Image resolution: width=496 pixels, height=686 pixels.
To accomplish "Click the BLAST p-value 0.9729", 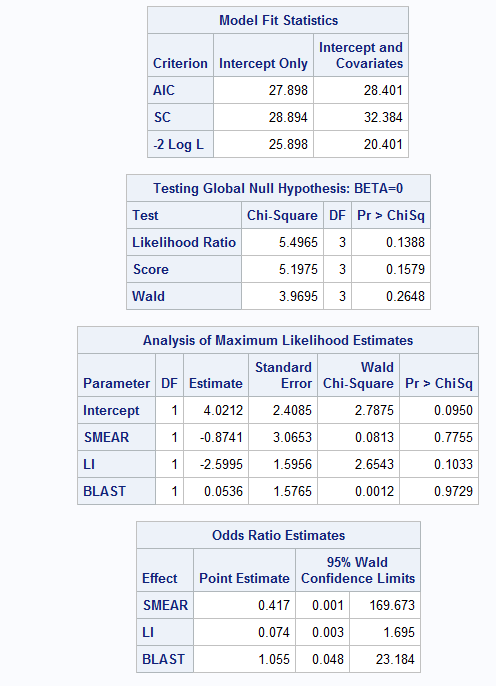I will [x=453, y=491].
